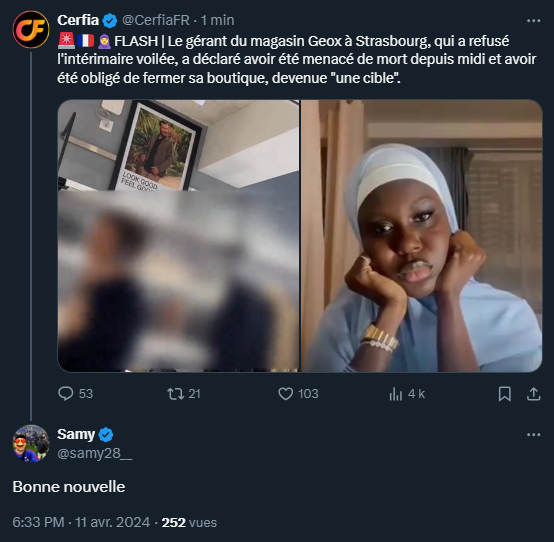This screenshot has height=542, width=554.
Task: Open the right photo of woman in blue veil
Action: tap(422, 236)
